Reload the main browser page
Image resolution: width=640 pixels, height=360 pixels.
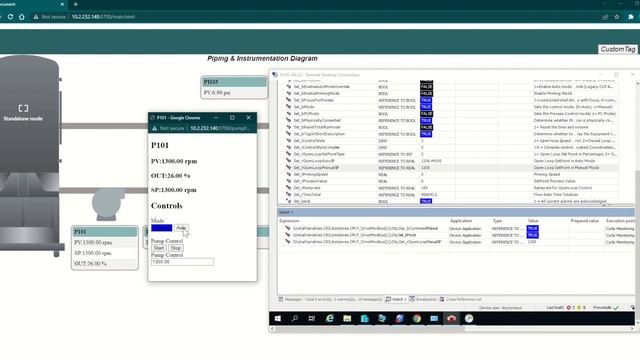click(x=10, y=17)
